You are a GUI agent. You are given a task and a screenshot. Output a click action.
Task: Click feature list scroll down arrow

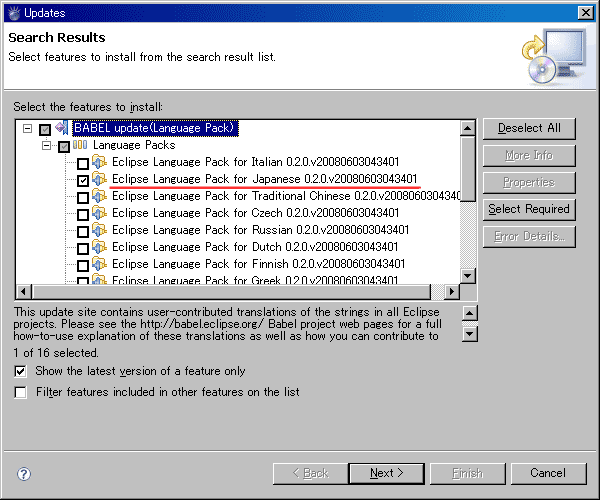click(x=468, y=275)
